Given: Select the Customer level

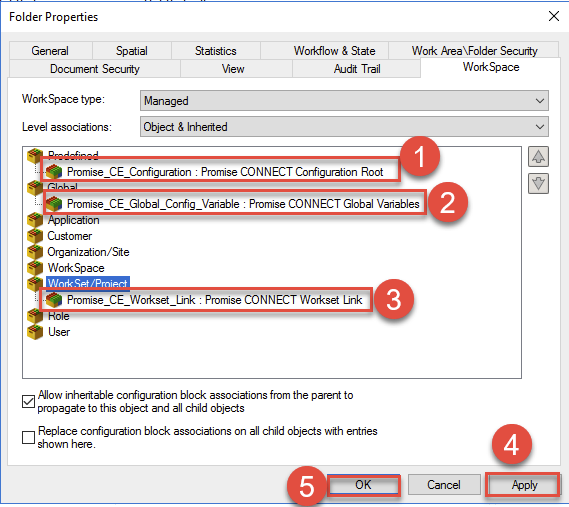Looking at the screenshot, I should 70,236.
